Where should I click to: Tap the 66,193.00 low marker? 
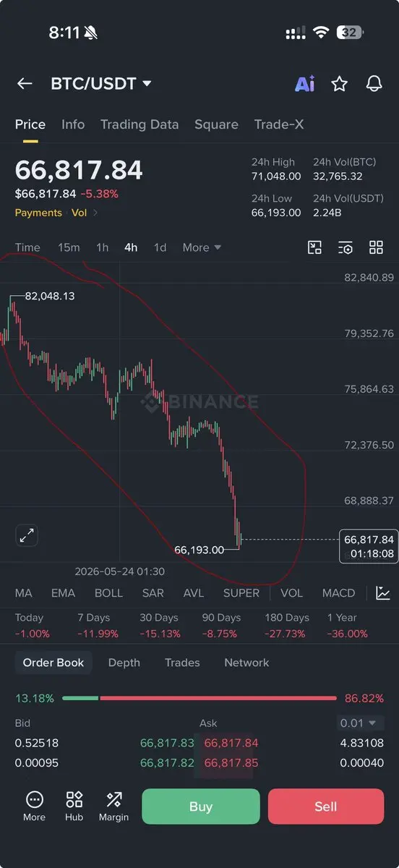[x=199, y=550]
